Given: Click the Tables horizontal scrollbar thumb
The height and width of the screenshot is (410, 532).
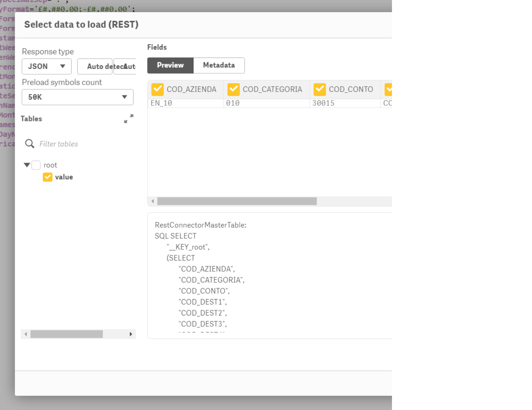Looking at the screenshot, I should point(66,334).
